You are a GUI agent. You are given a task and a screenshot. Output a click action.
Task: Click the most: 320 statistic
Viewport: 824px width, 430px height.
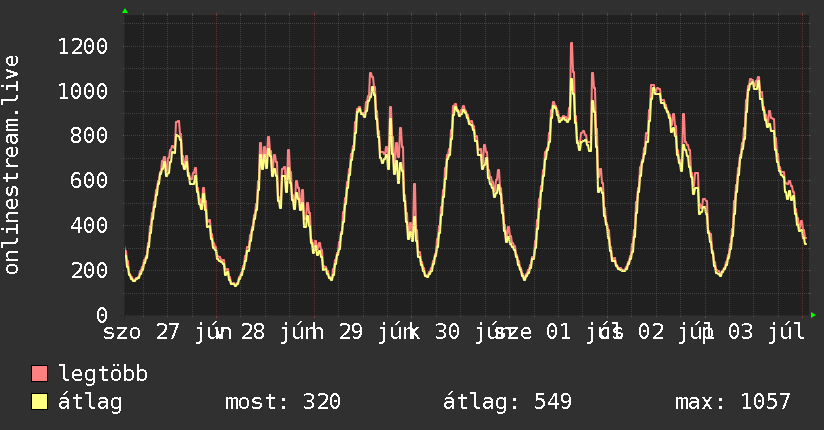click(x=283, y=402)
